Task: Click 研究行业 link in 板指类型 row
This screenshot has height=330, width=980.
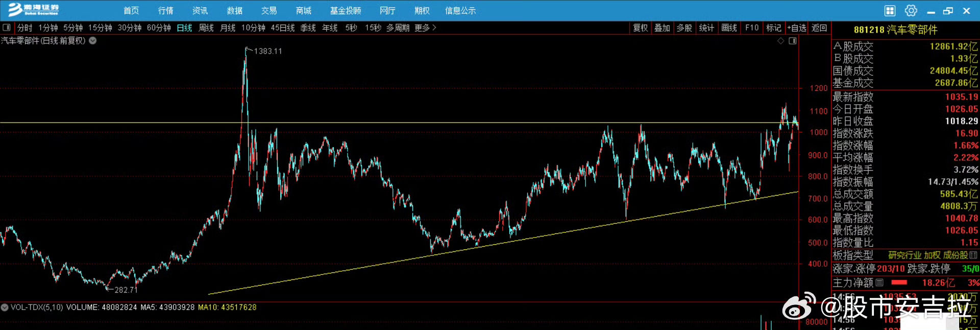Action: 904,255
